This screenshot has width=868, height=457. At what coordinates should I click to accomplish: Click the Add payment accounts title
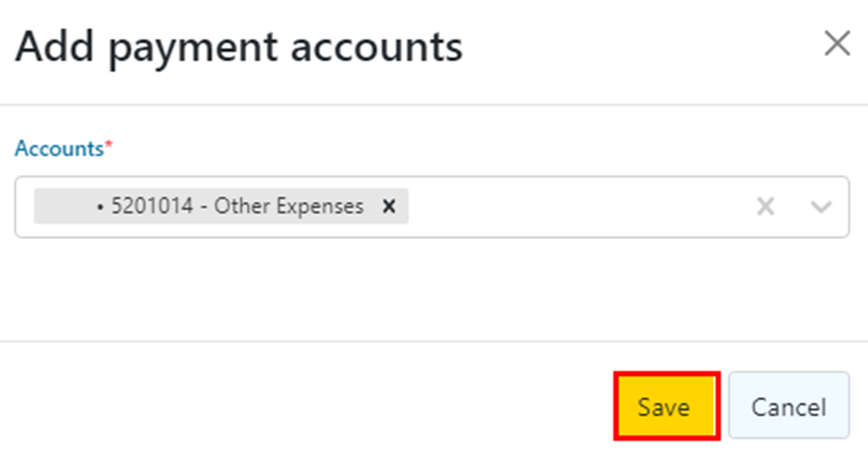[x=239, y=46]
